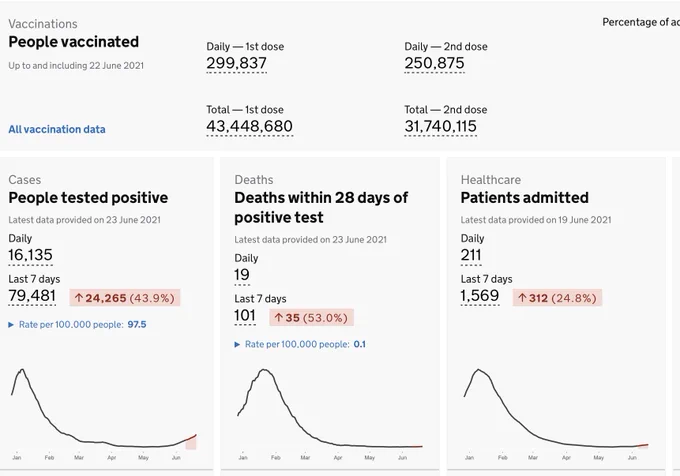The image size is (680, 476).
Task: Click last 7 days admissions value 1,569
Action: point(480,296)
